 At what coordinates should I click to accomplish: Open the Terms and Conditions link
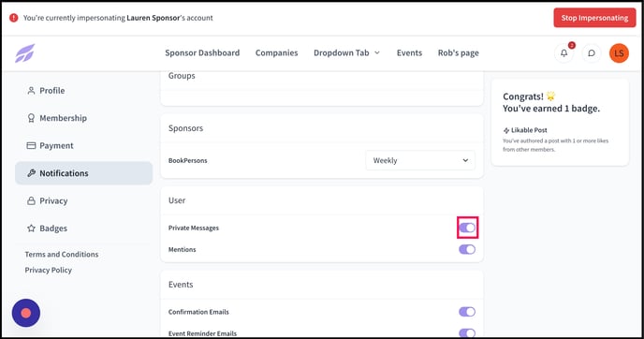(x=62, y=255)
